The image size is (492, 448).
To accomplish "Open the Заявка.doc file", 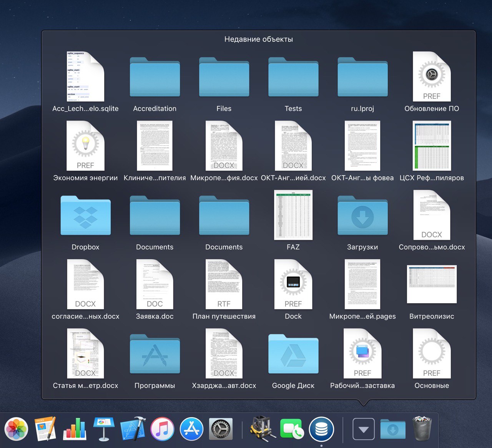I will (x=155, y=284).
